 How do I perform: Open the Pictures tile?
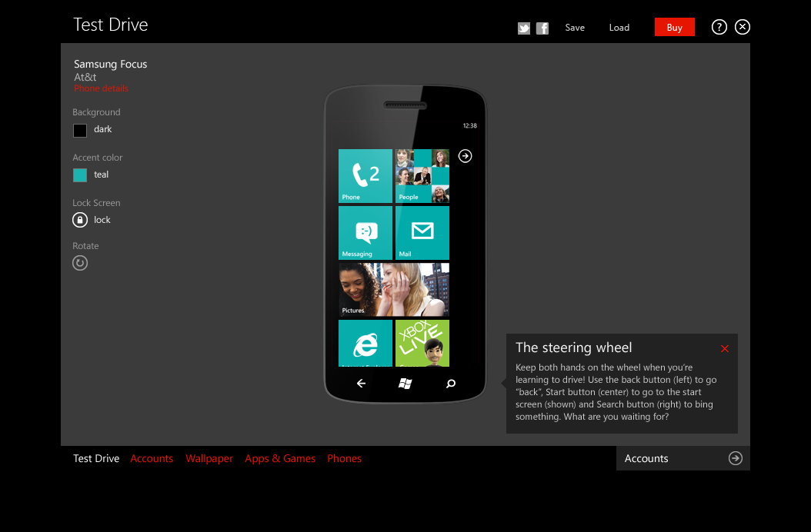pos(394,290)
